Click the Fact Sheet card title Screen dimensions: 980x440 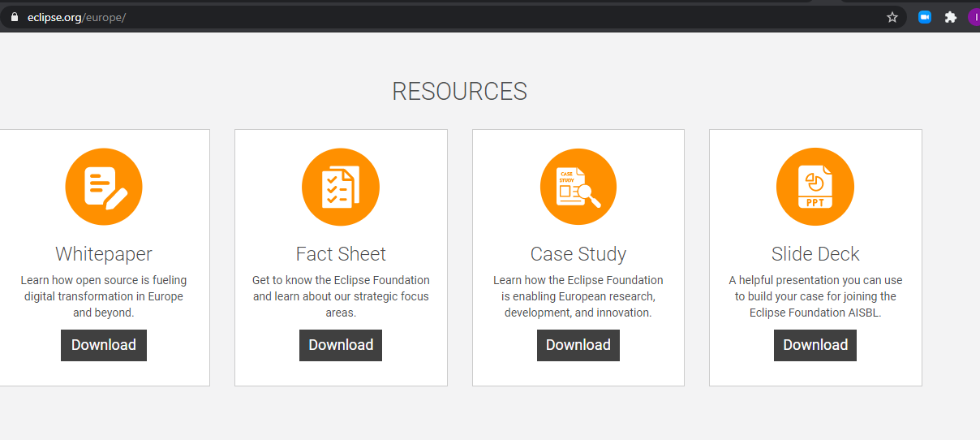tap(341, 254)
